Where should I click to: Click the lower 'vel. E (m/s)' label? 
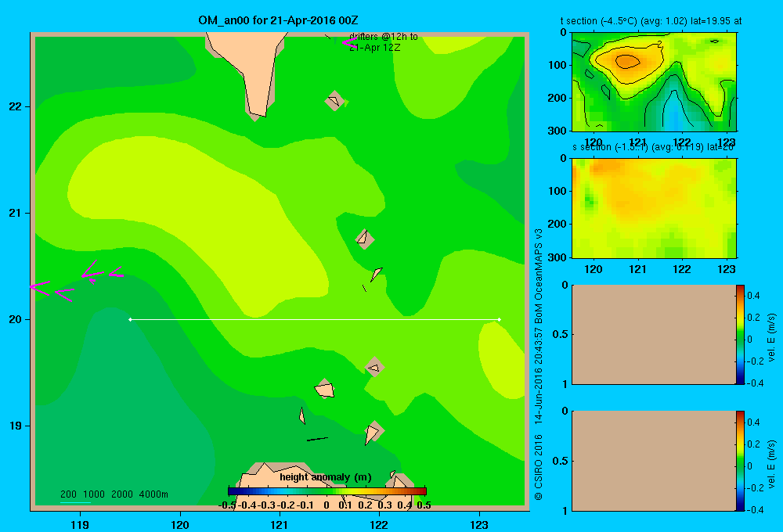(772, 464)
